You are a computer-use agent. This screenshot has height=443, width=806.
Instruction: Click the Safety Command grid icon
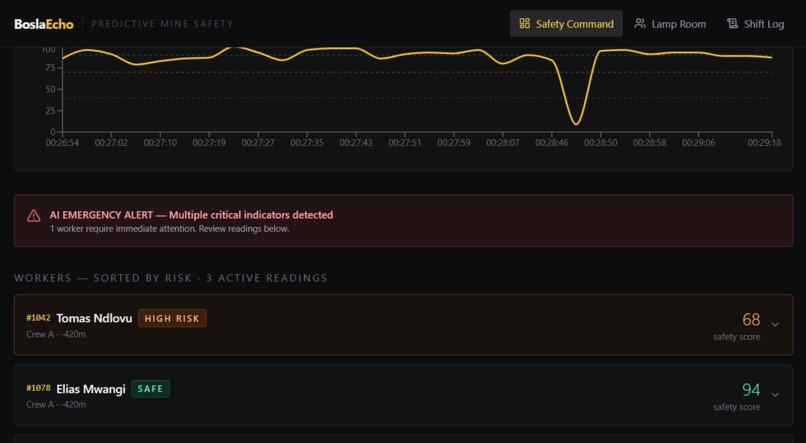pos(524,24)
